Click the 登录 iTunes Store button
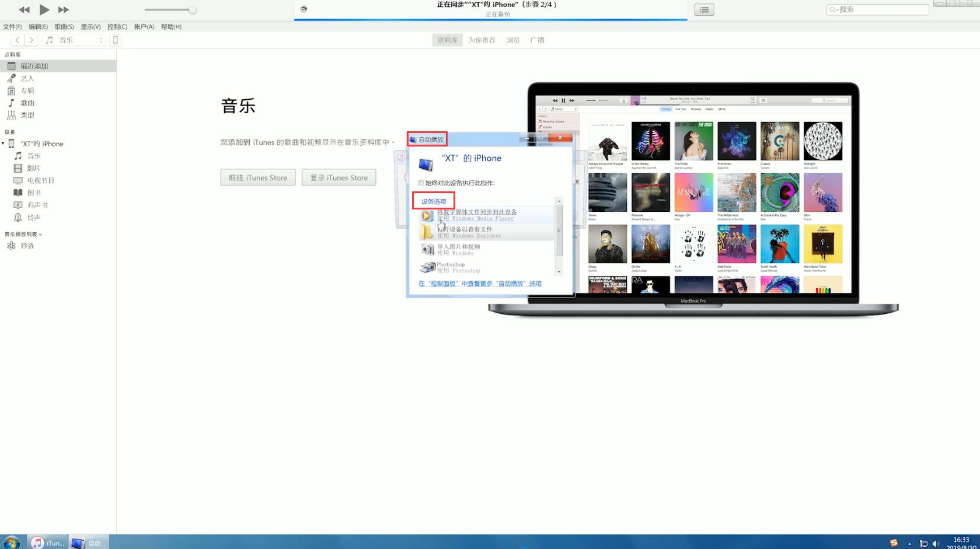This screenshot has height=549, width=980. [339, 177]
